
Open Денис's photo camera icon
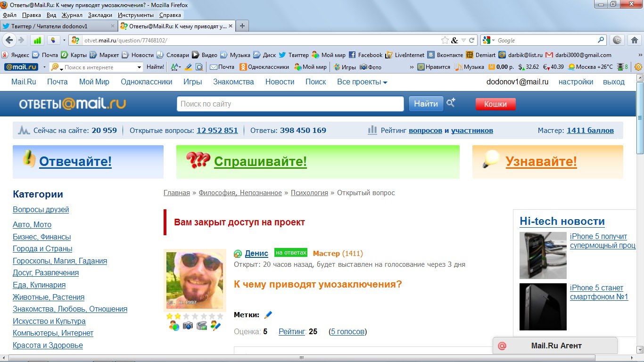188,325
